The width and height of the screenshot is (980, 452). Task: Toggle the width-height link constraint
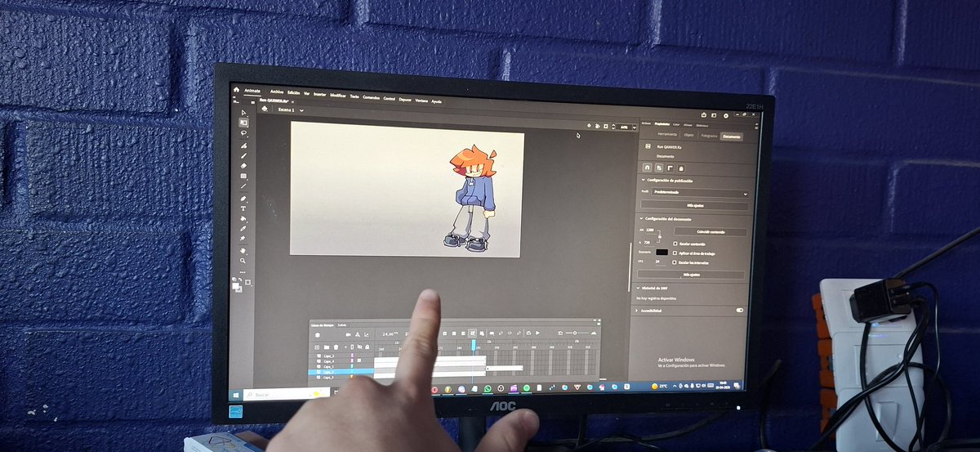click(x=659, y=236)
